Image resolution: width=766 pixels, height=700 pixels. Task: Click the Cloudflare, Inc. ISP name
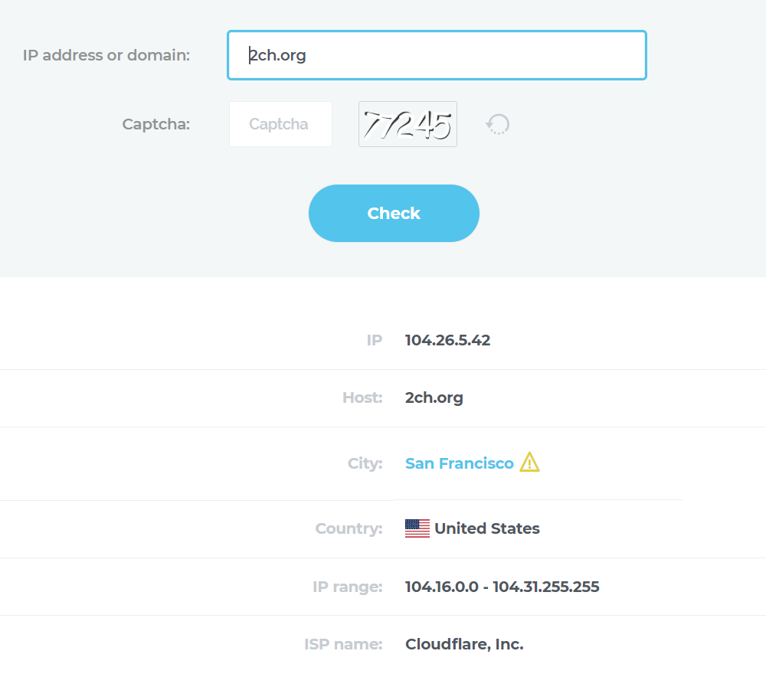coord(464,644)
